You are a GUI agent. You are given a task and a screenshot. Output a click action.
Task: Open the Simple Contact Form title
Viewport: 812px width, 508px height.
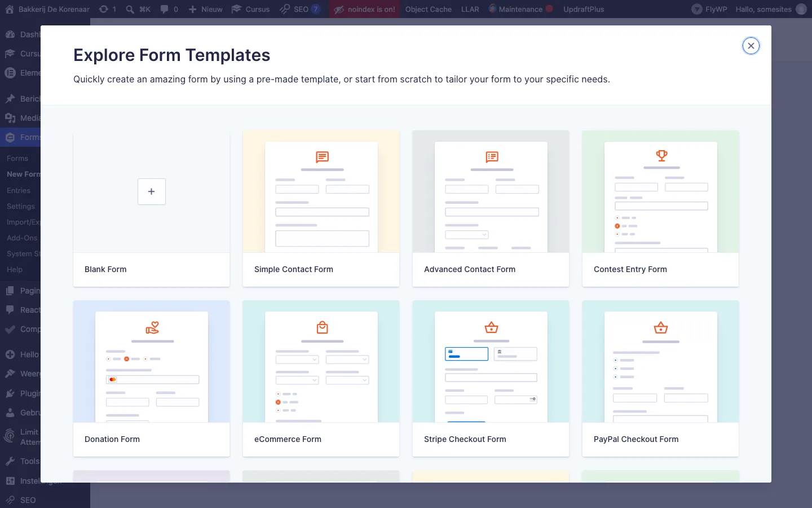(x=294, y=269)
